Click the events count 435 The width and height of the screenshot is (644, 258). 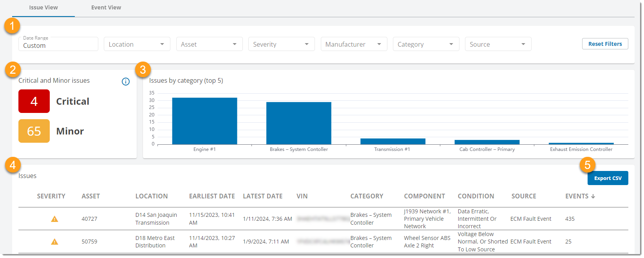point(570,219)
